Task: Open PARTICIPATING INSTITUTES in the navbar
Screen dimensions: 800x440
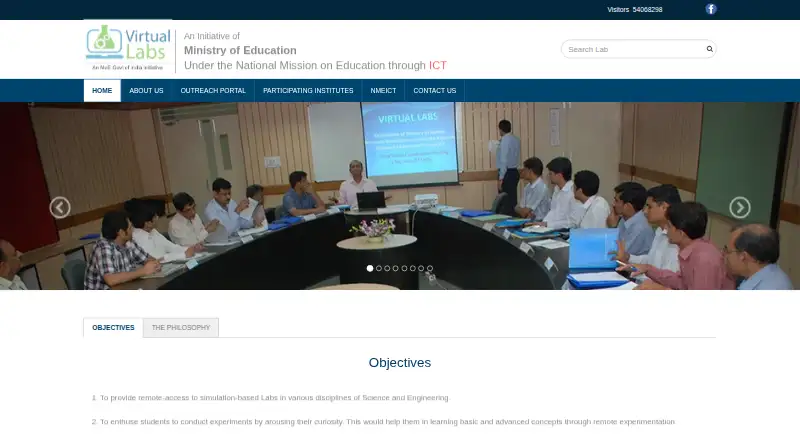Action: click(308, 91)
